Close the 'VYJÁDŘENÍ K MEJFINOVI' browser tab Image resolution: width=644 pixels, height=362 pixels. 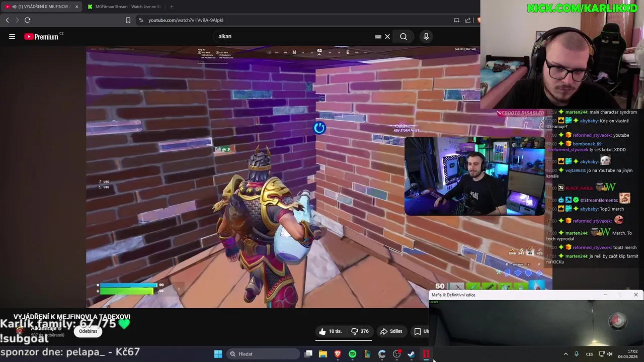coord(76,7)
